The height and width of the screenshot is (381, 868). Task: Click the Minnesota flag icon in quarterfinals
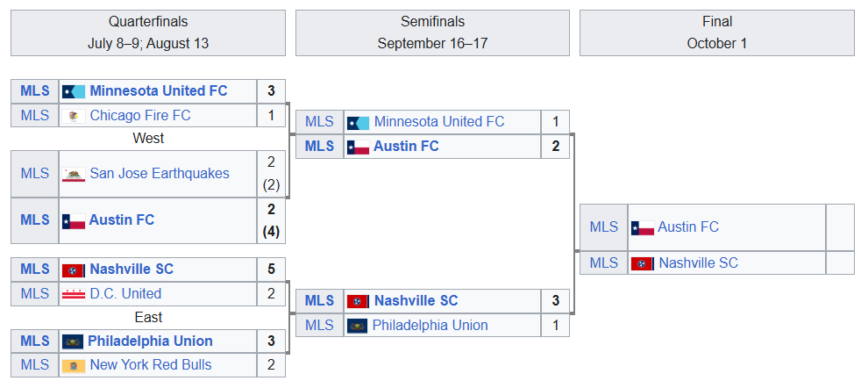[74, 91]
